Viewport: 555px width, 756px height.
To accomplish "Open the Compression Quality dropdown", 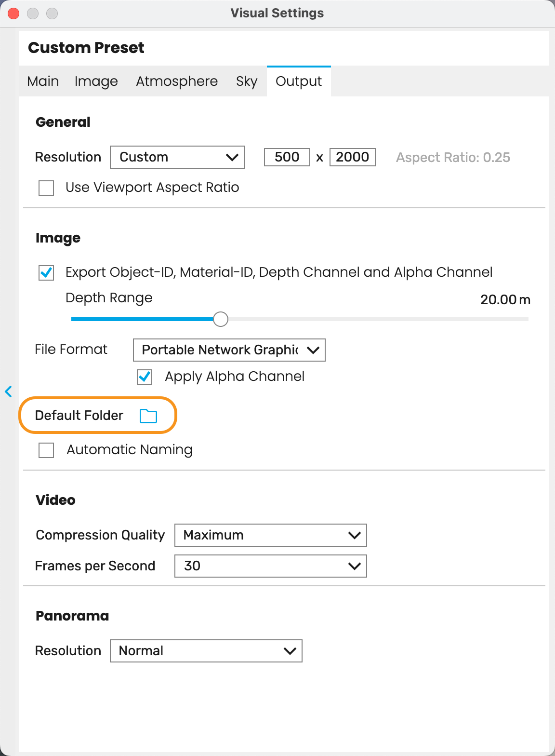I will point(271,535).
